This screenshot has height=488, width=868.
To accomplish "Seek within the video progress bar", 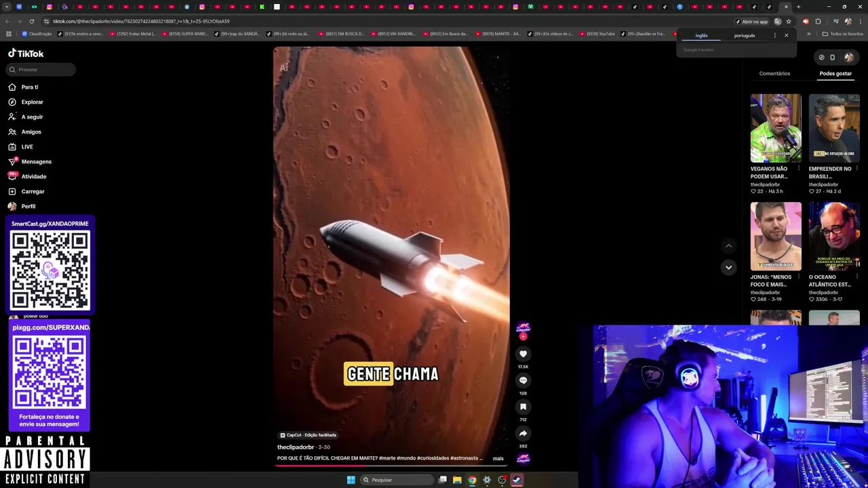I will coord(391,466).
